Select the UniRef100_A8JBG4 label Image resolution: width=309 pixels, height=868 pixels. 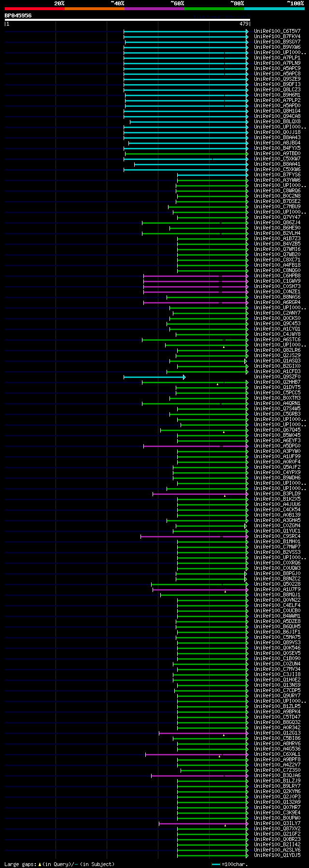277,143
